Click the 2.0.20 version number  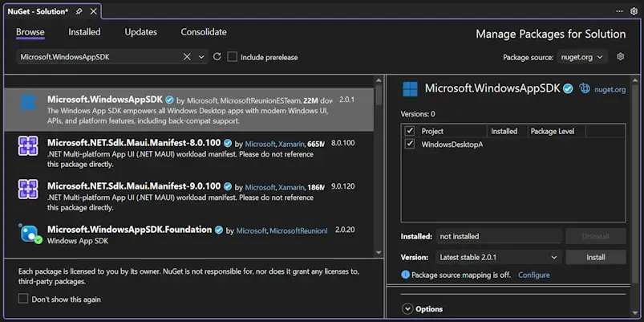[x=345, y=230]
